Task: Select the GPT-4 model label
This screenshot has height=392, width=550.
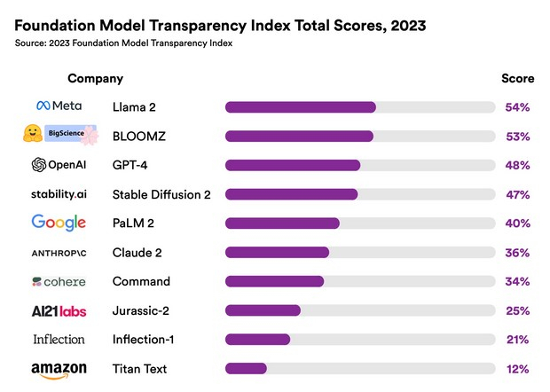Action: click(x=130, y=165)
